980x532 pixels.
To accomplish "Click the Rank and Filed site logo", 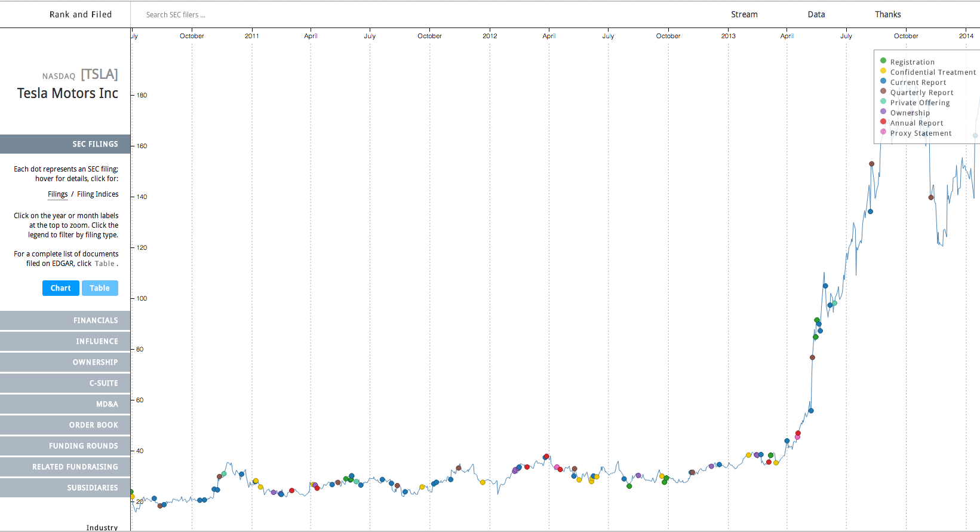I will pos(81,14).
